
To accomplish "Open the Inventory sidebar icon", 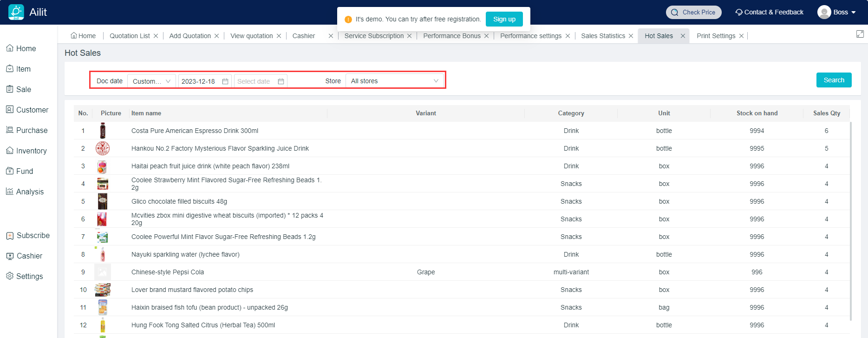I will [x=10, y=151].
